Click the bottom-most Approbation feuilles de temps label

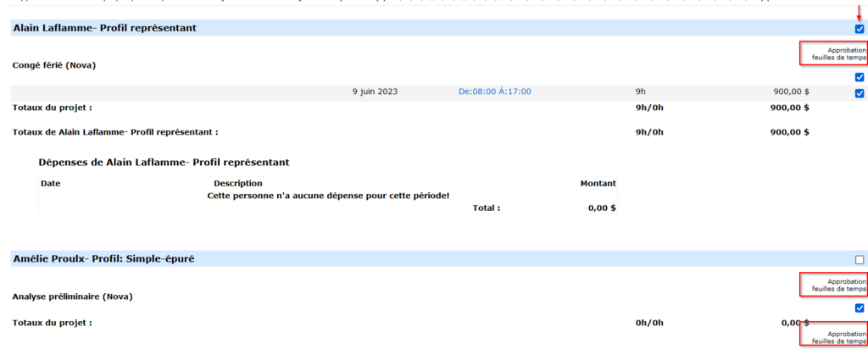coord(834,337)
